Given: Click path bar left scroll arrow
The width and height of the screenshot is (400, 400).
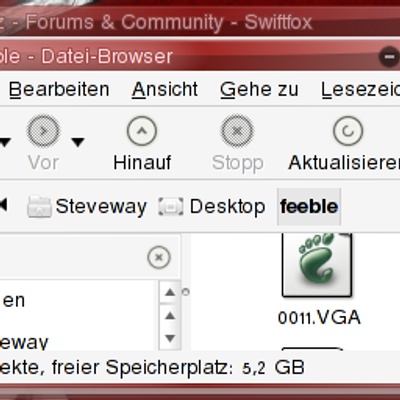Looking at the screenshot, I should pos(3,205).
